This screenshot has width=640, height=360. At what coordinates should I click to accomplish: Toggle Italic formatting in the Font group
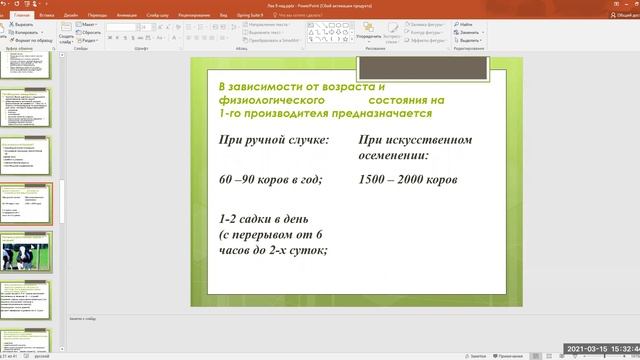point(118,38)
